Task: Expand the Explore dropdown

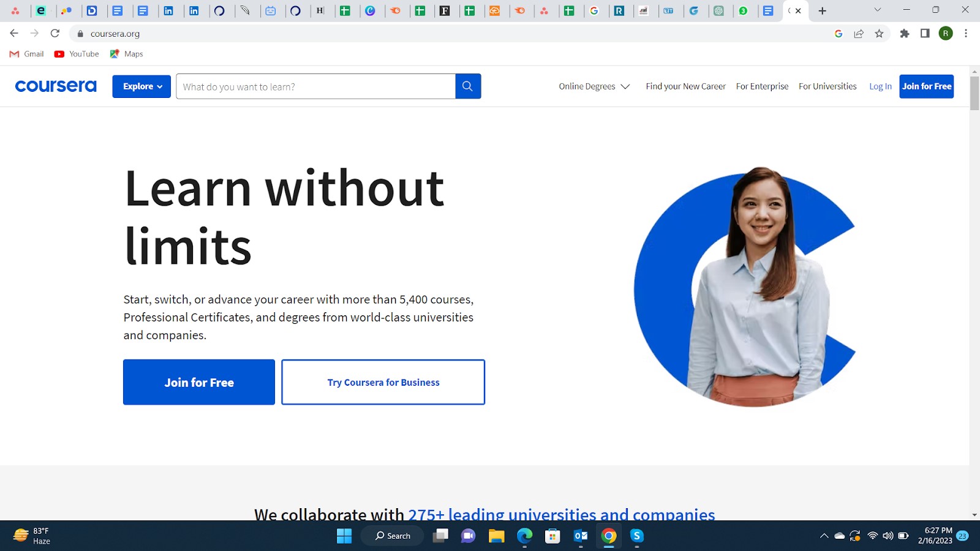Action: pyautogui.click(x=141, y=86)
